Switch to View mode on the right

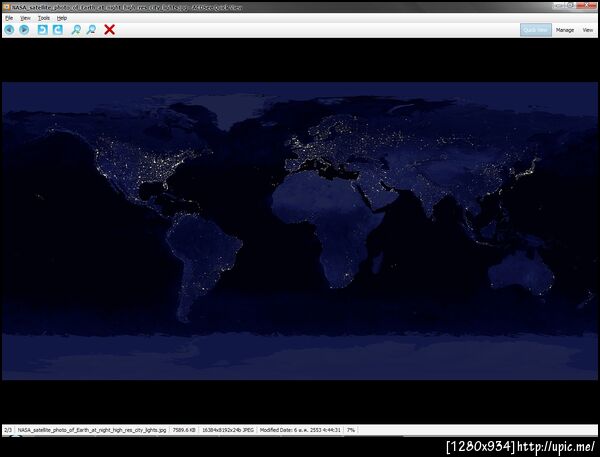pos(588,30)
